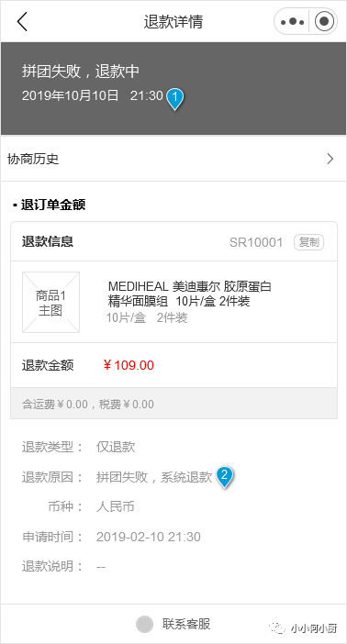Click the refund number SR10001
This screenshot has height=644, width=347.
tap(256, 242)
